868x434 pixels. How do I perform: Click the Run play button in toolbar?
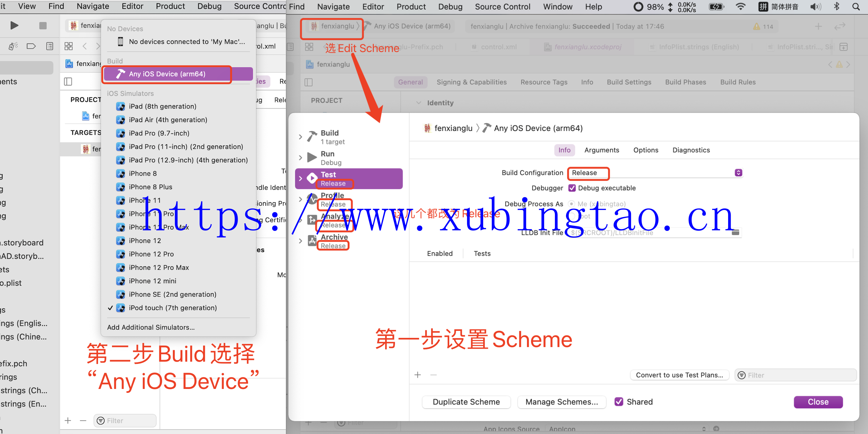click(x=14, y=26)
